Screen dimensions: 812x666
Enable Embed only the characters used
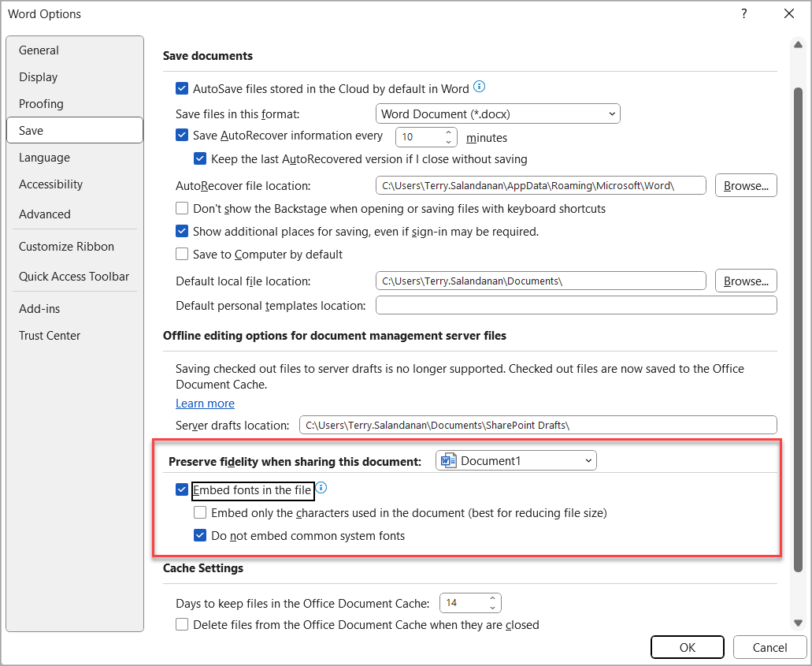pos(200,512)
